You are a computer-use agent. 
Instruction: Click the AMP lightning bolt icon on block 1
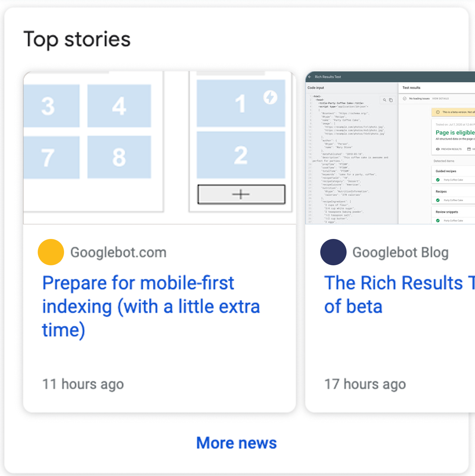tap(270, 97)
